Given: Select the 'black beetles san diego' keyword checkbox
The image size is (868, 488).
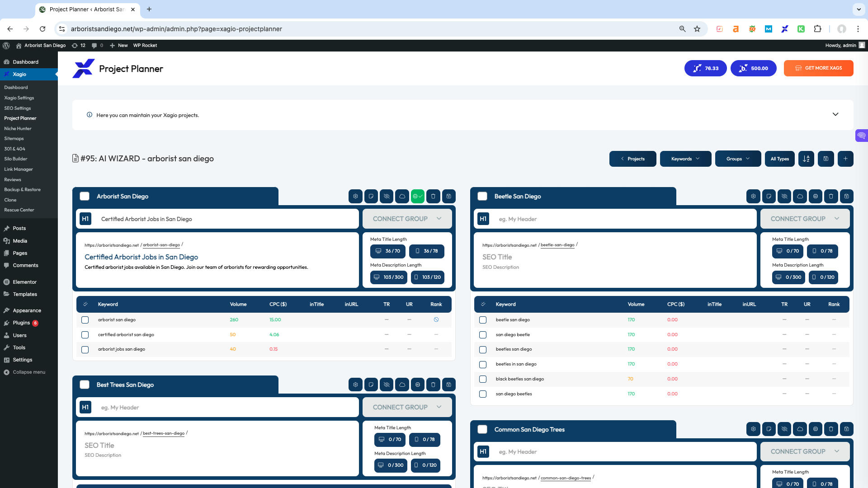Looking at the screenshot, I should pyautogui.click(x=483, y=379).
